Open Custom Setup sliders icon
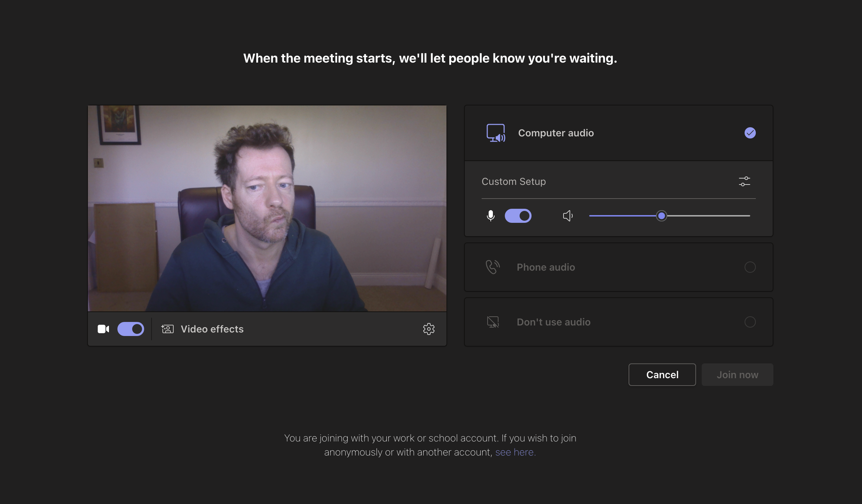862x504 pixels. point(745,181)
